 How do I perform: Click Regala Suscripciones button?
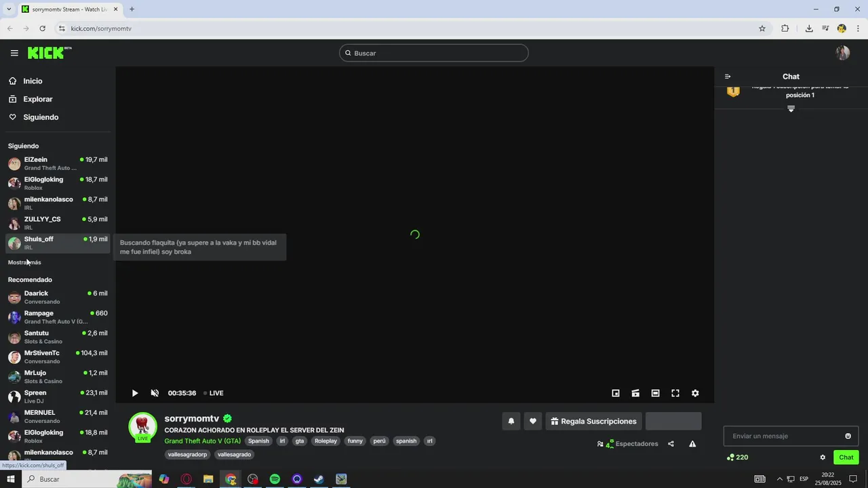[x=593, y=421]
